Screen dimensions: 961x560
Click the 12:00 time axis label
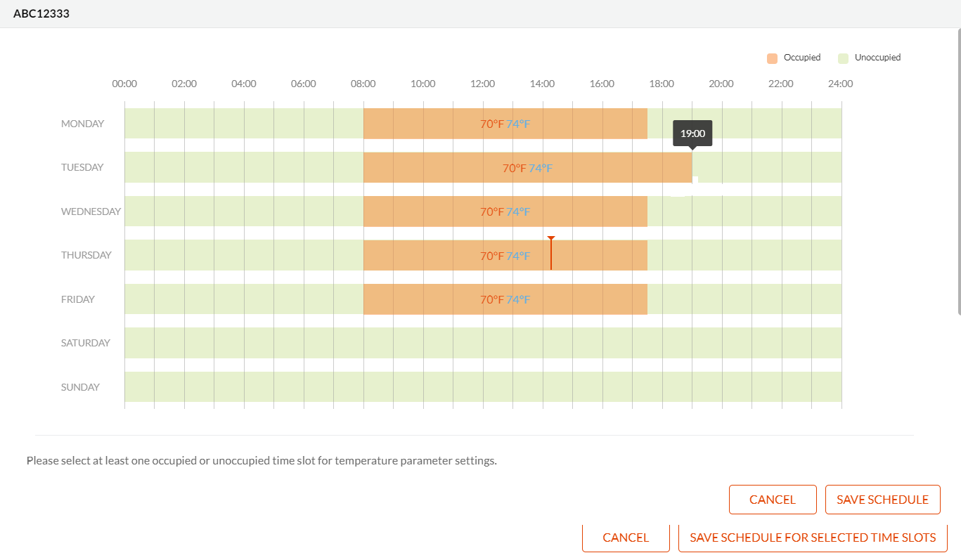tap(482, 84)
